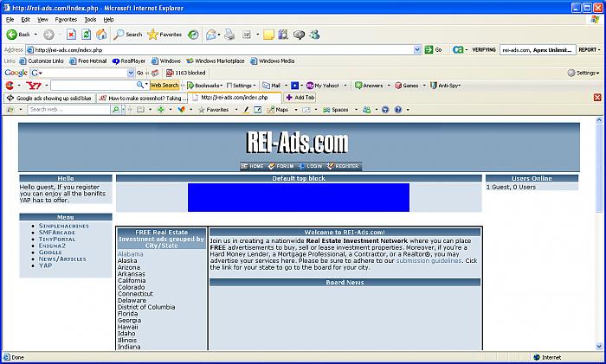This screenshot has width=606, height=364.
Task: Stop page loading with red X icon
Action: click(x=71, y=35)
